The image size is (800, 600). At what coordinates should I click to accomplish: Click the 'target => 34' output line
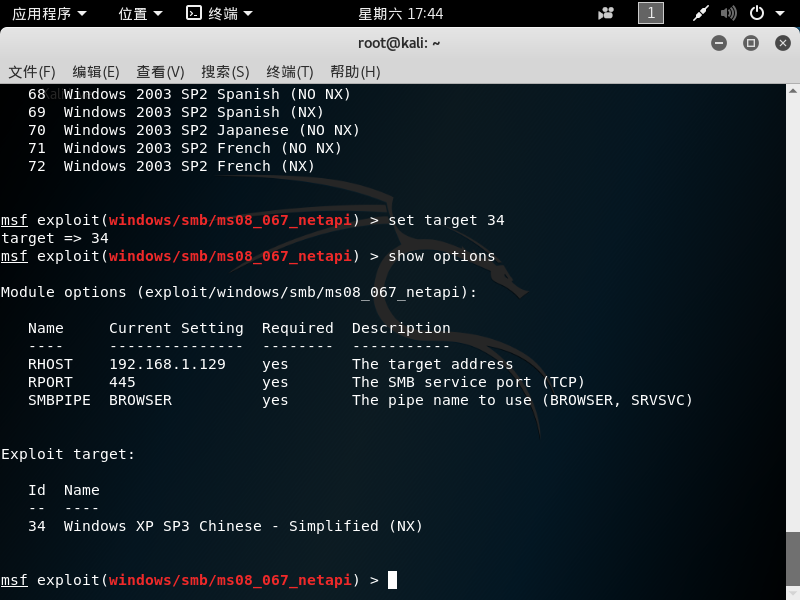click(x=55, y=238)
